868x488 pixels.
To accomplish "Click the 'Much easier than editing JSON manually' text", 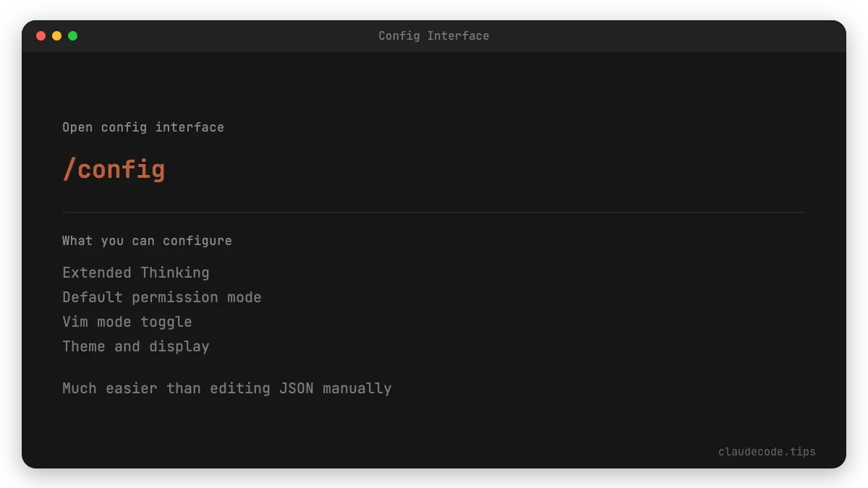I will (227, 388).
